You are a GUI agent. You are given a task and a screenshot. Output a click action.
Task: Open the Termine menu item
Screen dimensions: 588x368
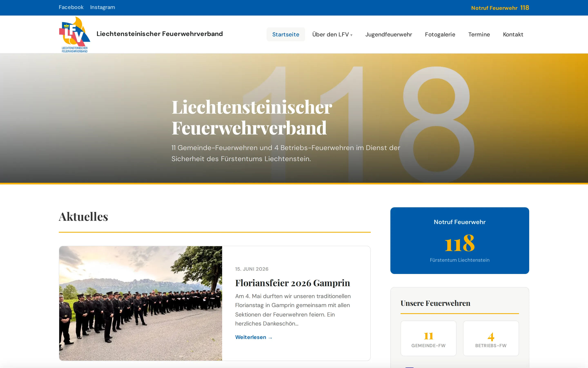tap(479, 34)
